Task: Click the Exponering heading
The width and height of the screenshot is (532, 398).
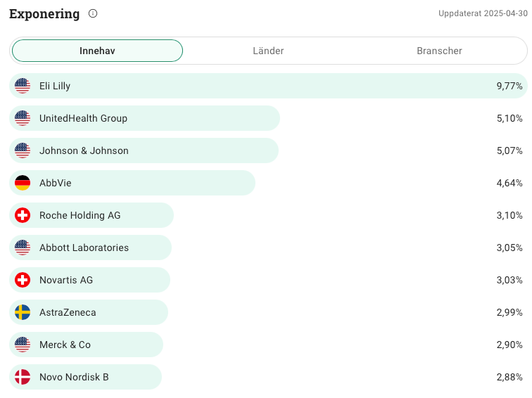Action: pyautogui.click(x=44, y=14)
